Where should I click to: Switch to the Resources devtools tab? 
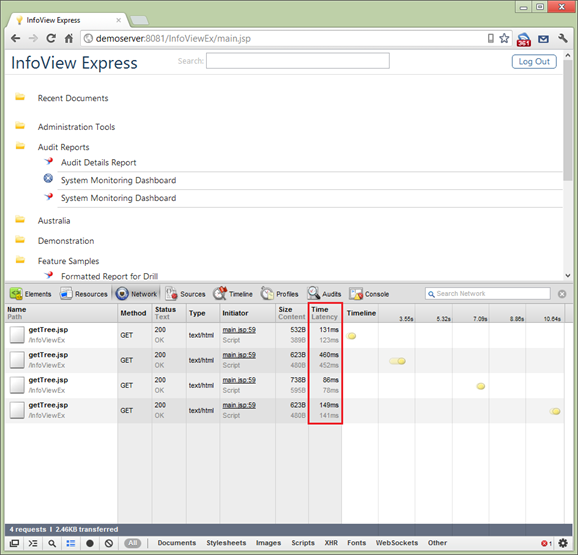coord(84,294)
